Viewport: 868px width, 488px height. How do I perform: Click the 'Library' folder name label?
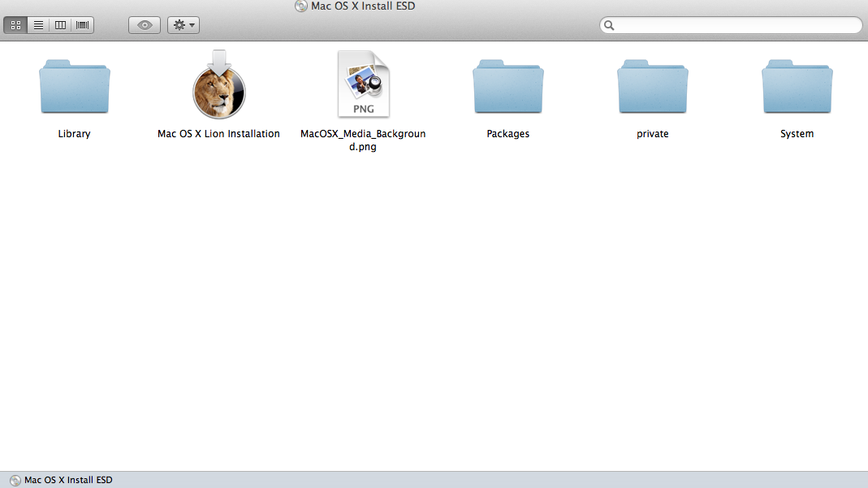pos(74,134)
